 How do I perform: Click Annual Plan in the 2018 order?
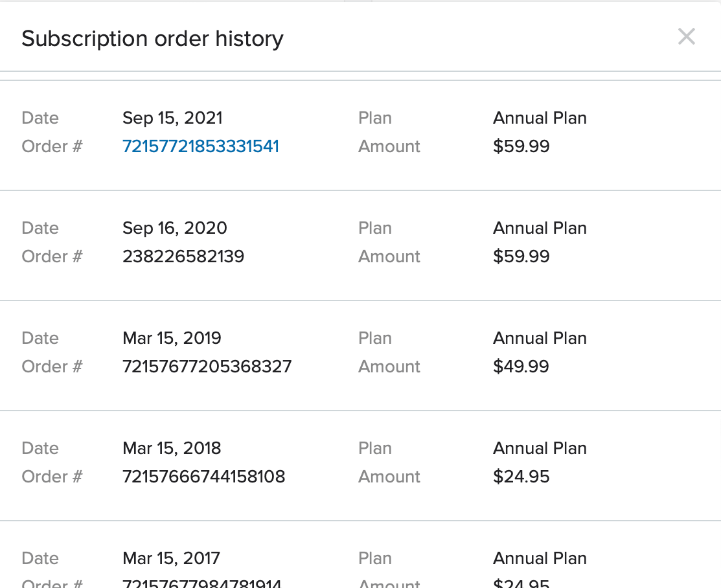pos(540,448)
